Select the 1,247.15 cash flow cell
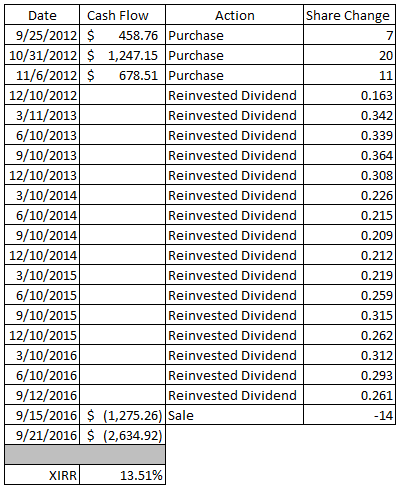Screen dimensions: 402x488 pyautogui.click(x=122, y=55)
